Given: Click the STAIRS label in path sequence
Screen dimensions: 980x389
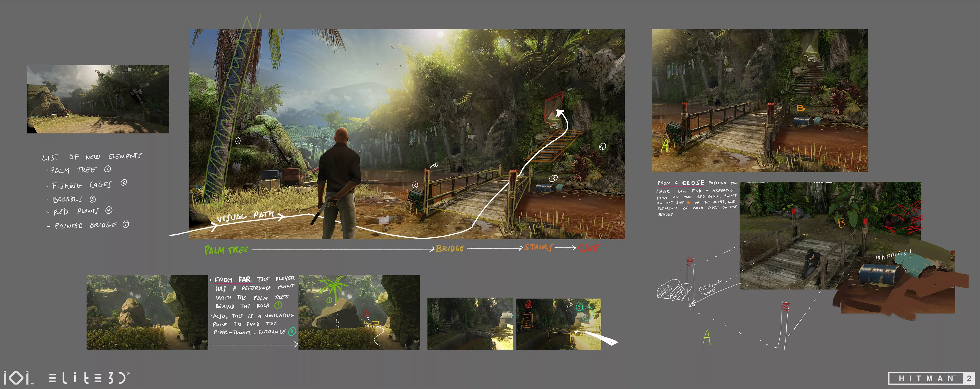Looking at the screenshot, I should [x=539, y=247].
